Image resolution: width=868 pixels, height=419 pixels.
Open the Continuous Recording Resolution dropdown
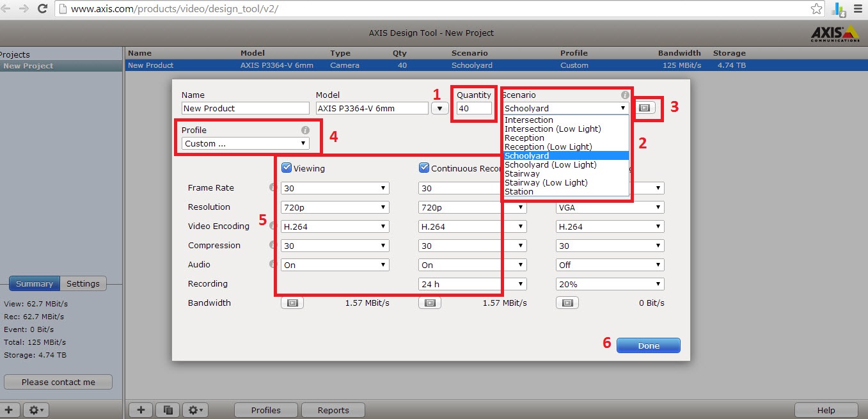[473, 207]
